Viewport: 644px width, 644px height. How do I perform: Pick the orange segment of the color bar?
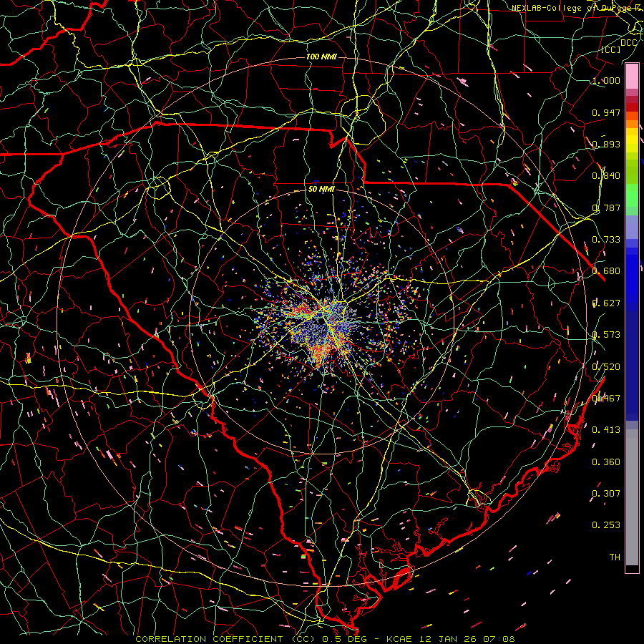632,124
